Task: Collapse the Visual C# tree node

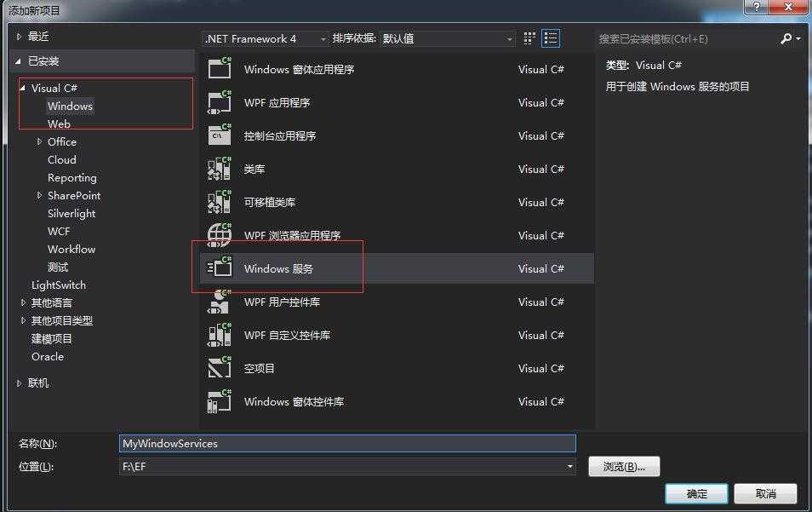Action: tap(23, 88)
